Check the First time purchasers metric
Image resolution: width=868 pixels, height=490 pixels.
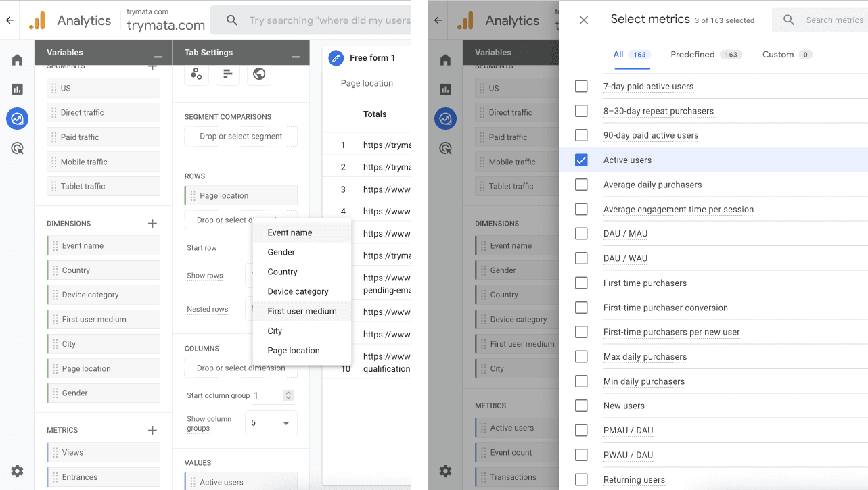click(581, 283)
